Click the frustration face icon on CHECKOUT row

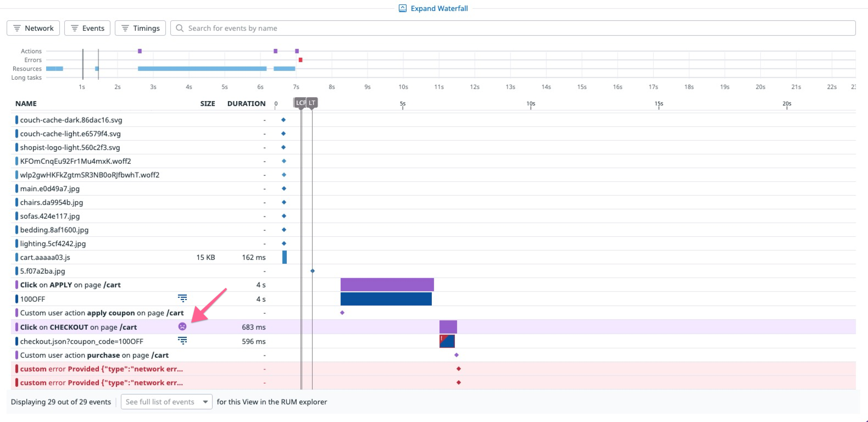(182, 326)
